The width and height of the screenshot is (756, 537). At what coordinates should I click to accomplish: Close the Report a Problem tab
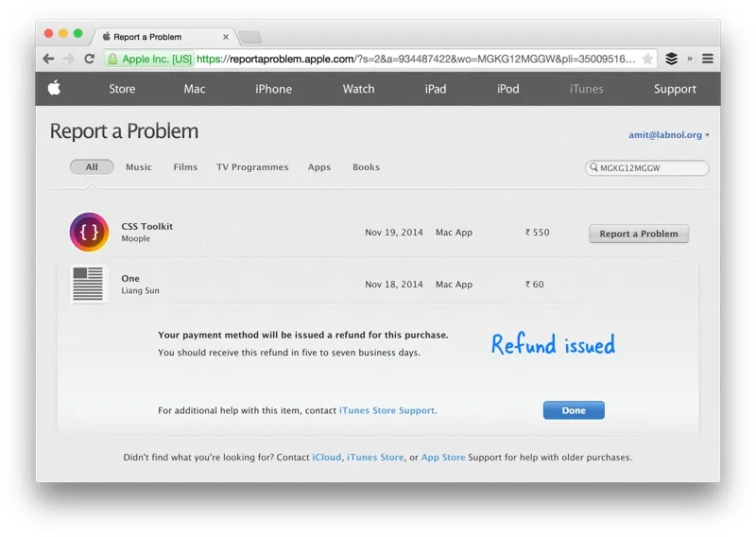click(226, 37)
